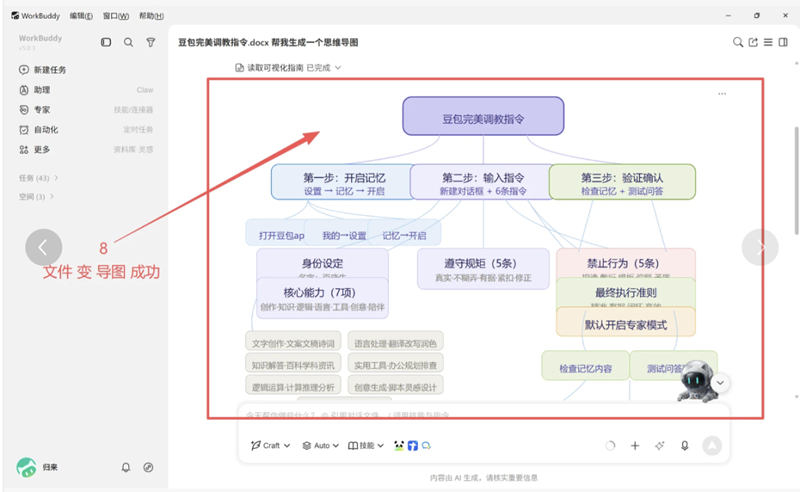Open the 更多 more section

pos(35,150)
